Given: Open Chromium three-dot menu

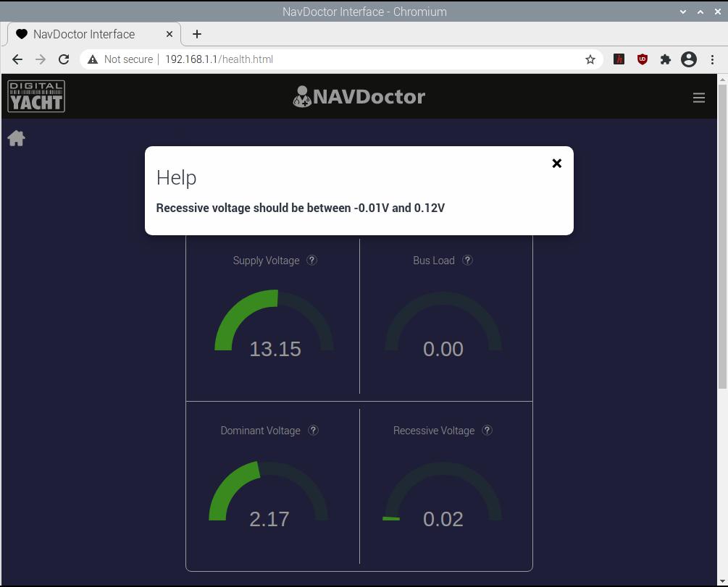Looking at the screenshot, I should click(712, 59).
